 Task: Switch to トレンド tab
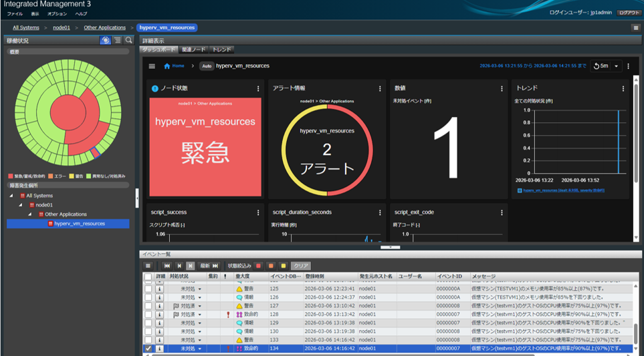(x=222, y=49)
